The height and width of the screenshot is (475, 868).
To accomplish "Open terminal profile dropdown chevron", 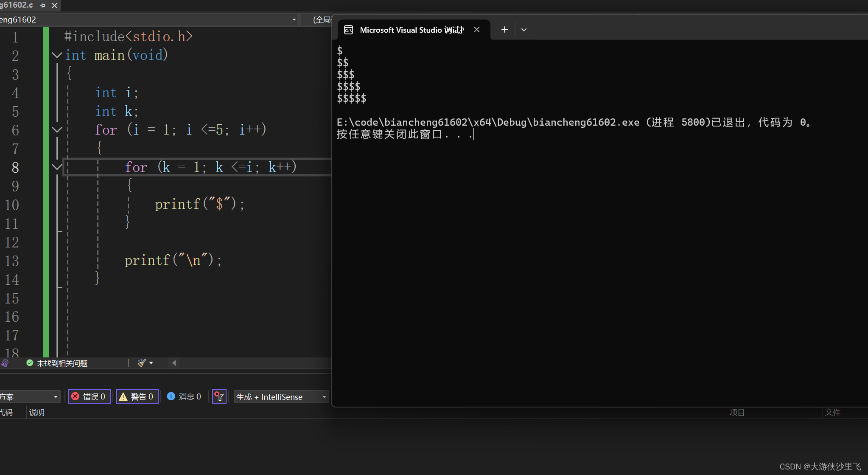I will coord(524,30).
